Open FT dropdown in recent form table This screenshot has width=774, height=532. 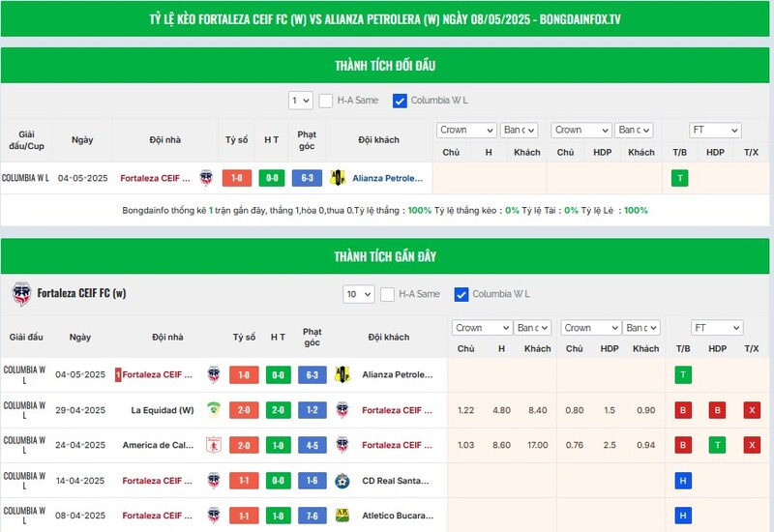[717, 328]
